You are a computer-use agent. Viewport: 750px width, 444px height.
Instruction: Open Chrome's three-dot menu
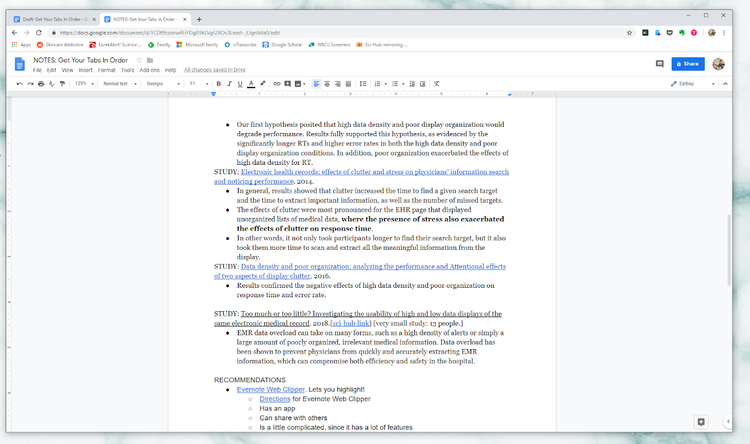724,33
